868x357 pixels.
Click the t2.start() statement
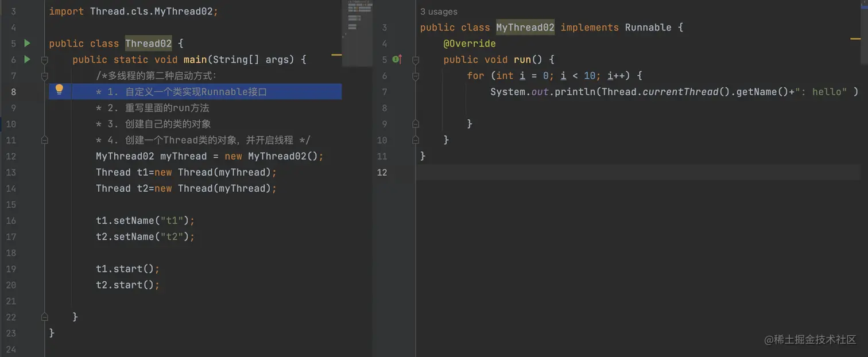127,285
